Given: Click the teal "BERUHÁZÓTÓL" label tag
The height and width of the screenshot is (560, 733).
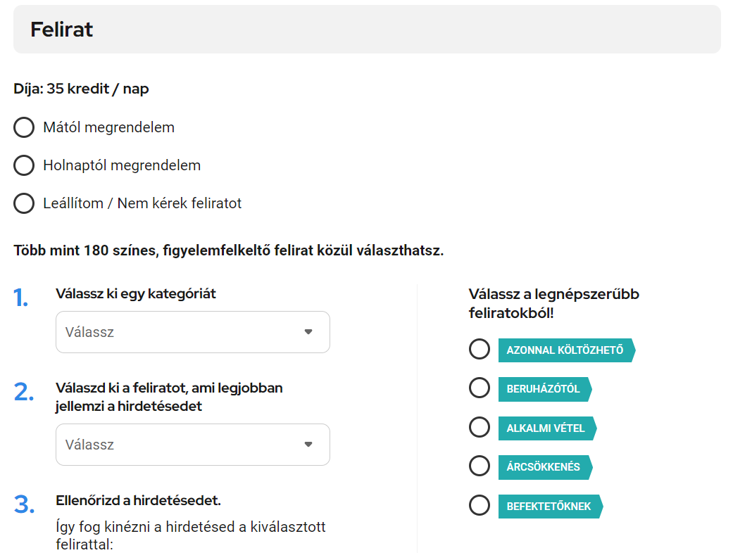Looking at the screenshot, I should click(x=543, y=389).
